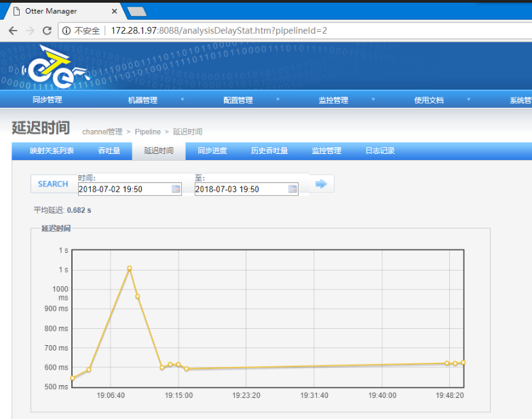Click the peak data point on chart
532x419 pixels.
point(129,268)
